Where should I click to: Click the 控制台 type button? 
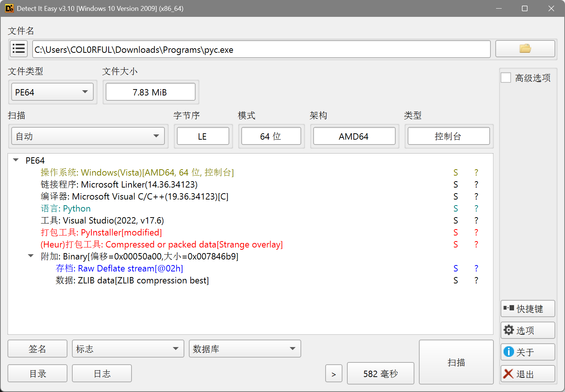tap(449, 136)
